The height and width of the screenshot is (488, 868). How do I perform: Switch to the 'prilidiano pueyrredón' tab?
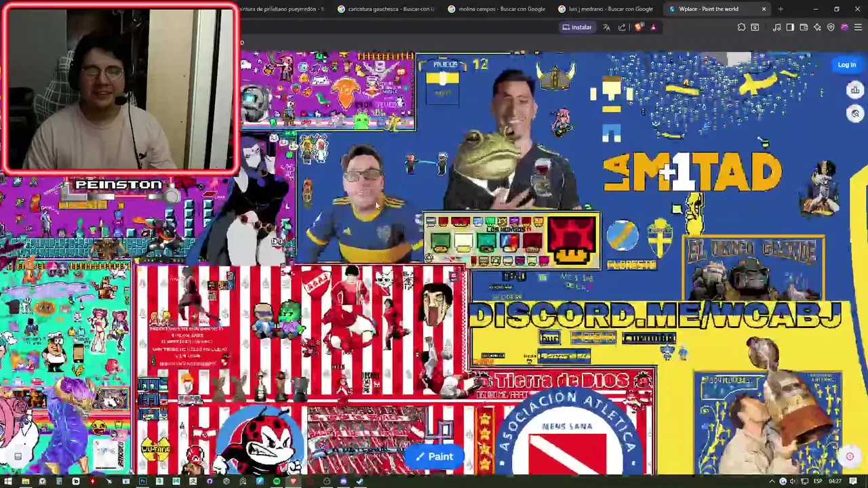click(285, 9)
